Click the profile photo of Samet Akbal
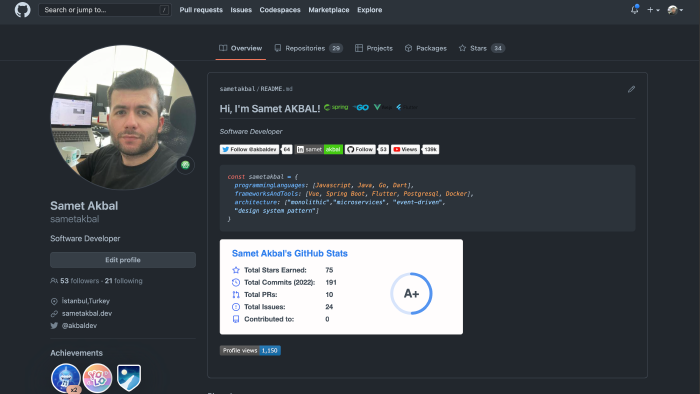 coord(123,117)
